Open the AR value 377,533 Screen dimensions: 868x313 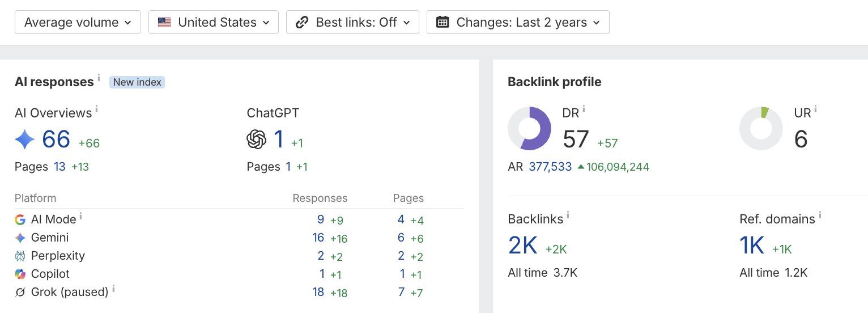pyautogui.click(x=550, y=167)
